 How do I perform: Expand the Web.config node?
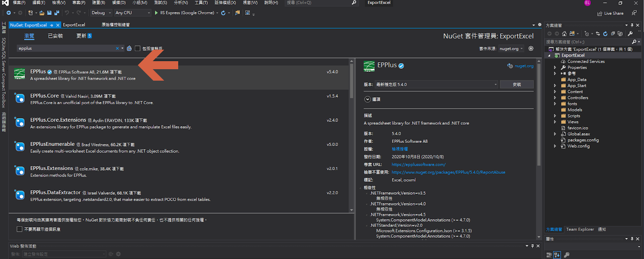[x=555, y=146]
